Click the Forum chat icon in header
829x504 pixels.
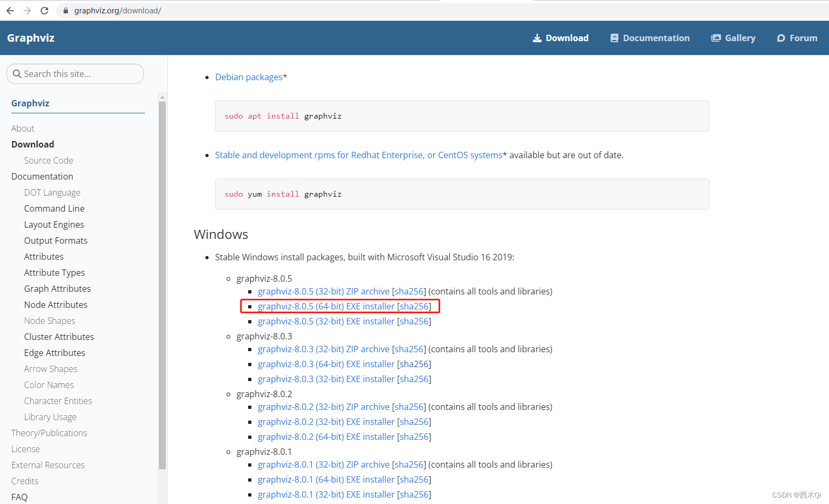click(x=781, y=38)
